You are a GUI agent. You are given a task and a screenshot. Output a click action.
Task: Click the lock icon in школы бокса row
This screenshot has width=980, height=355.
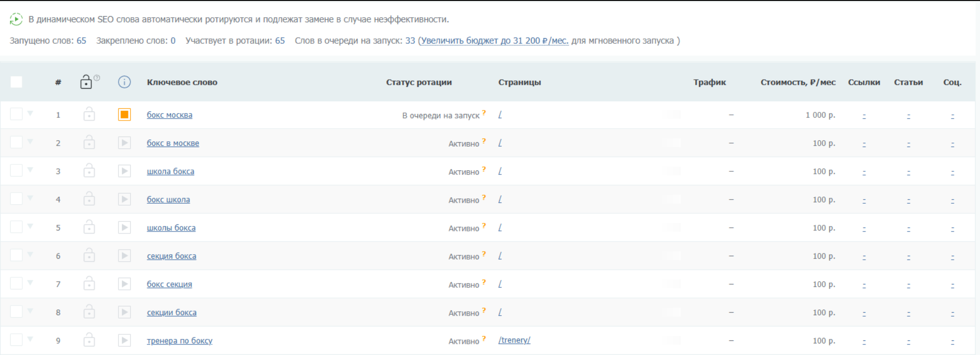[89, 227]
